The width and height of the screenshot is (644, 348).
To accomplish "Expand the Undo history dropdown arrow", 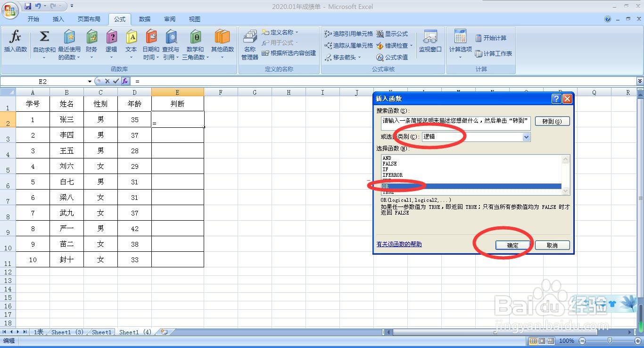I will click(45, 6).
